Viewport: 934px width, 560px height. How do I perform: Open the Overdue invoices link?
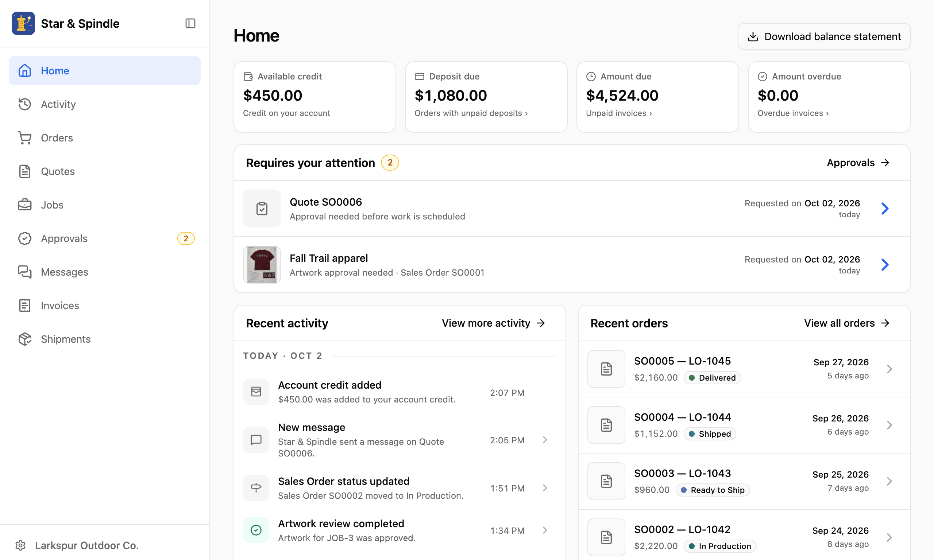coord(793,113)
